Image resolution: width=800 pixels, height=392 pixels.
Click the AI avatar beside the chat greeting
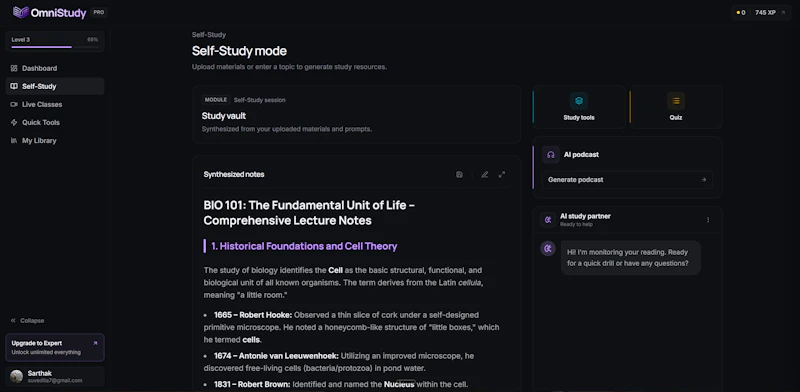(x=548, y=249)
